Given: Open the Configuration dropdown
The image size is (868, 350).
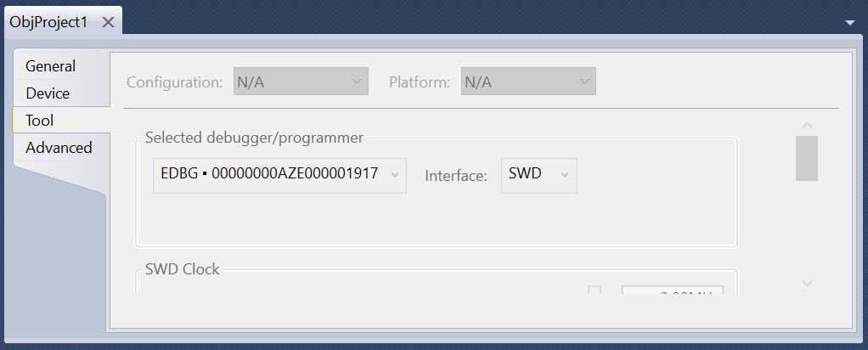Looking at the screenshot, I should point(301,82).
